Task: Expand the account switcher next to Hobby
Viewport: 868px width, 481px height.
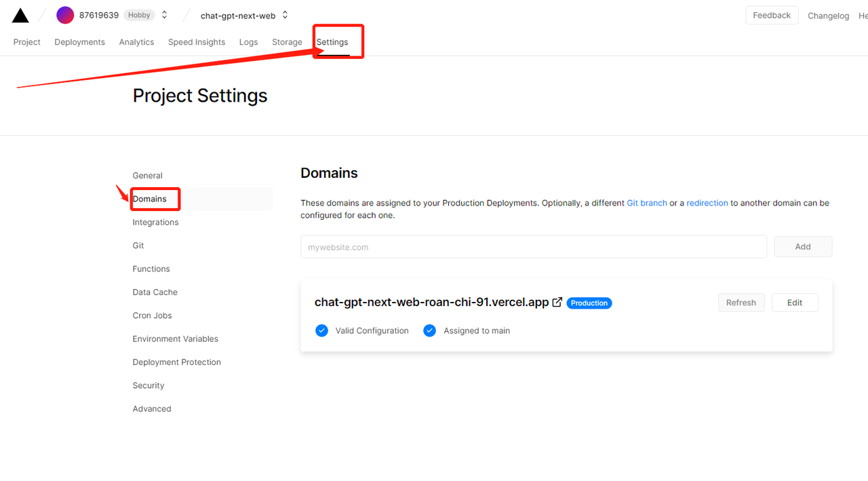Action: pyautogui.click(x=164, y=15)
